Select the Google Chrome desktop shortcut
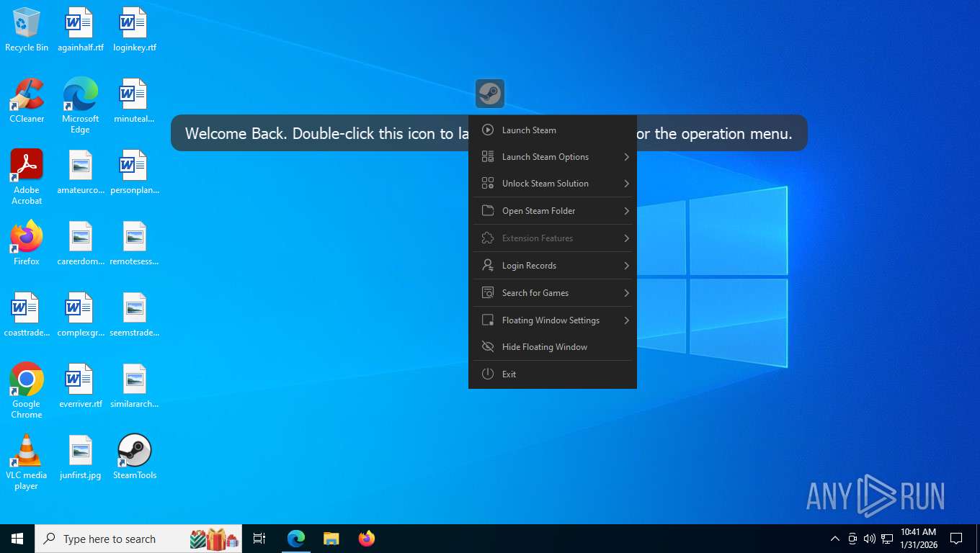 coord(27,390)
